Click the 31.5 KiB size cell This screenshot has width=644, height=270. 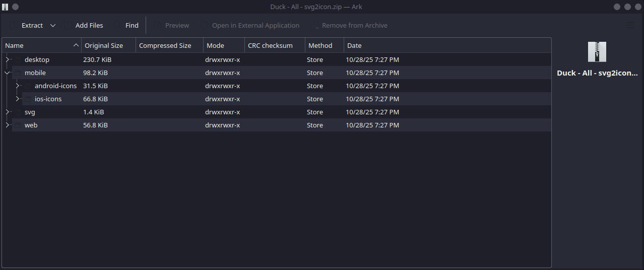95,86
